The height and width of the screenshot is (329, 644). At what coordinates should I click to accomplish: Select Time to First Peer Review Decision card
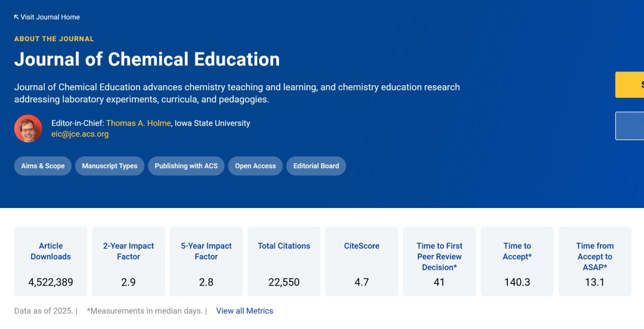pos(439,261)
